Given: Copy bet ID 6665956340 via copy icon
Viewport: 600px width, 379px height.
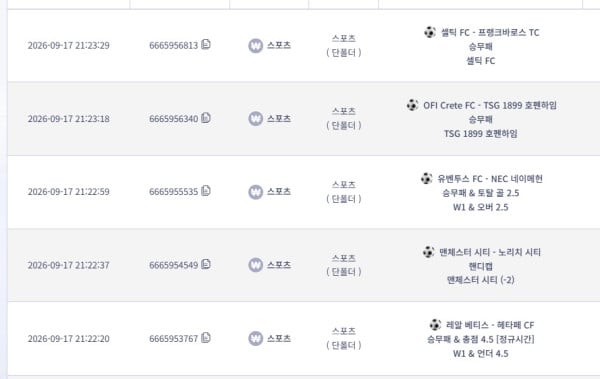Looking at the screenshot, I should (206, 118).
